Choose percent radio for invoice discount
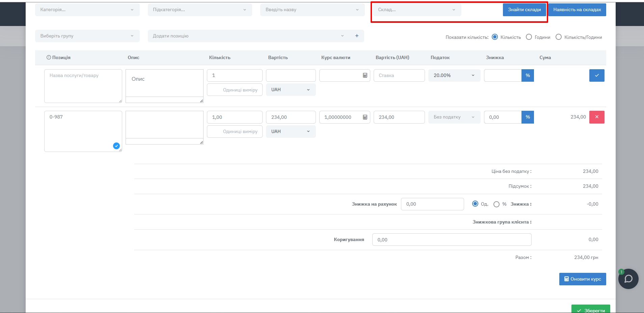The image size is (644, 313). [x=497, y=204]
